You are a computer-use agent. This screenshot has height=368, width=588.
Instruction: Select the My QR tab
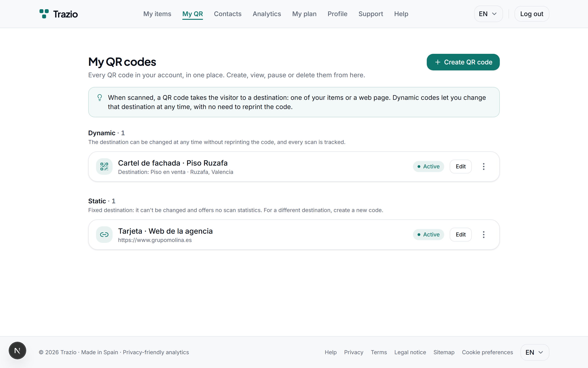pos(192,14)
